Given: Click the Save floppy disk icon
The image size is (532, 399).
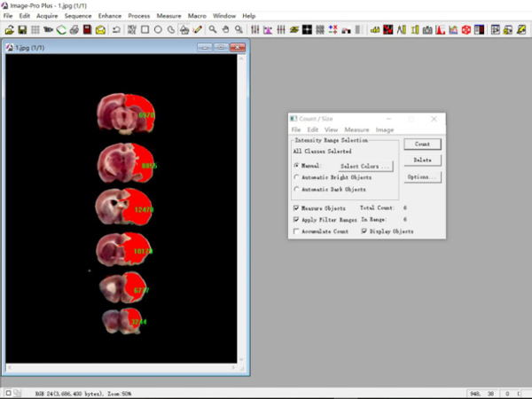Looking at the screenshot, I should (x=22, y=29).
